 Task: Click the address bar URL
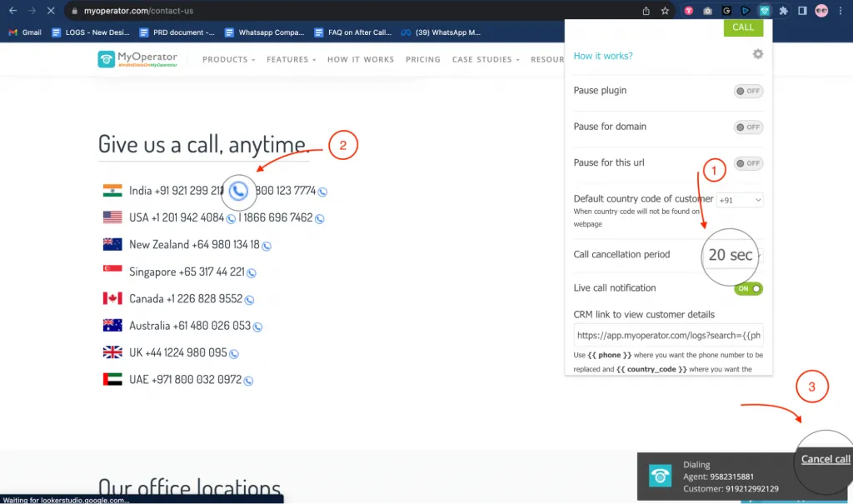139,11
